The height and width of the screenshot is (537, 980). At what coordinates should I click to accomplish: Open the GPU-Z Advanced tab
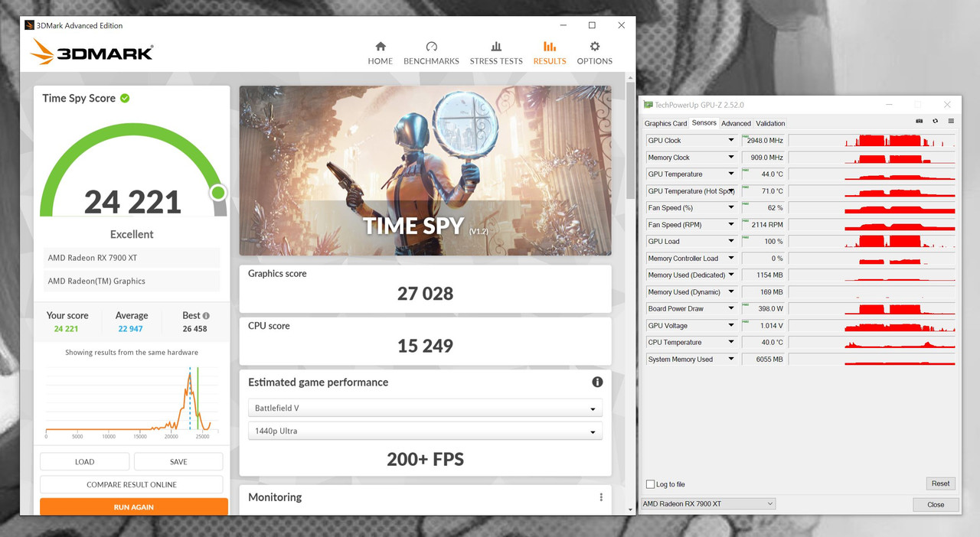736,123
